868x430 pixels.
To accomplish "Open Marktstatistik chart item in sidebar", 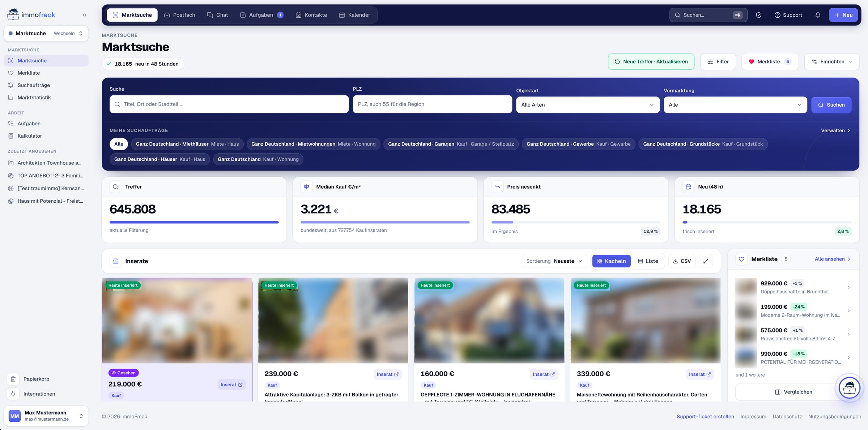I will tap(46, 98).
